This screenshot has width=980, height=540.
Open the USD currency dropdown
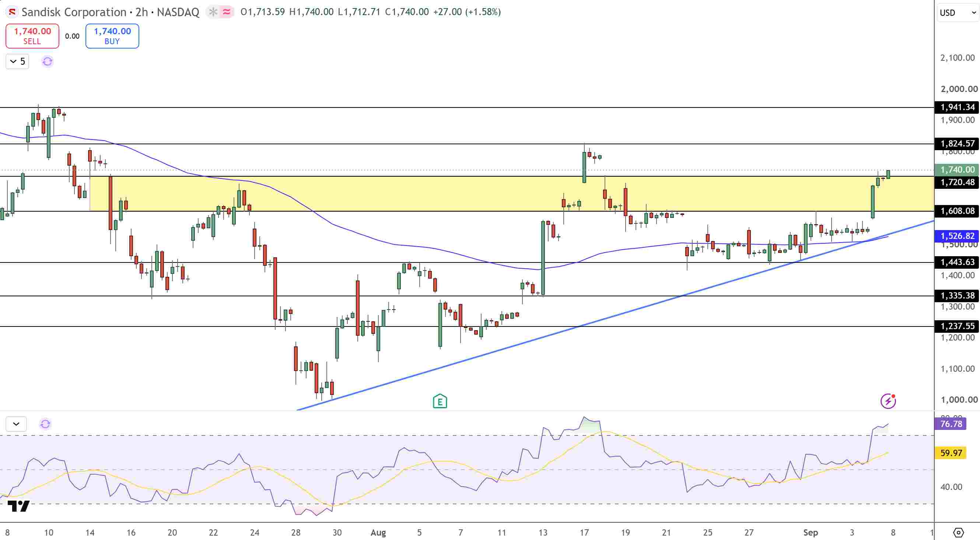coord(958,13)
